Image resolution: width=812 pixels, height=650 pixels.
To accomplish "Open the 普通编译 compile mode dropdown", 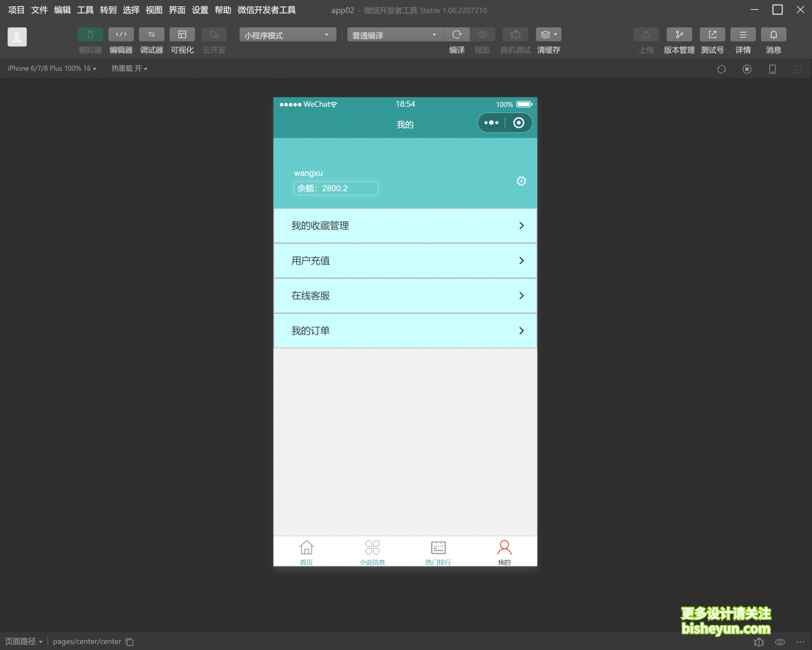I will [394, 35].
